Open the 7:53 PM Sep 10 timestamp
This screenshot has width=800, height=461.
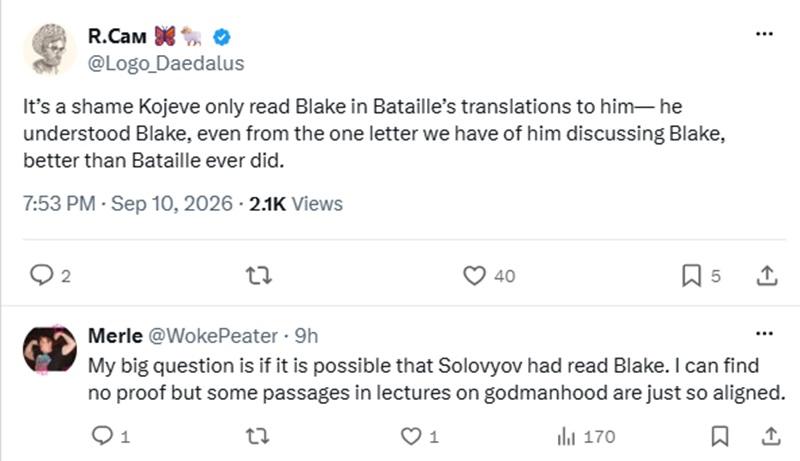click(128, 204)
